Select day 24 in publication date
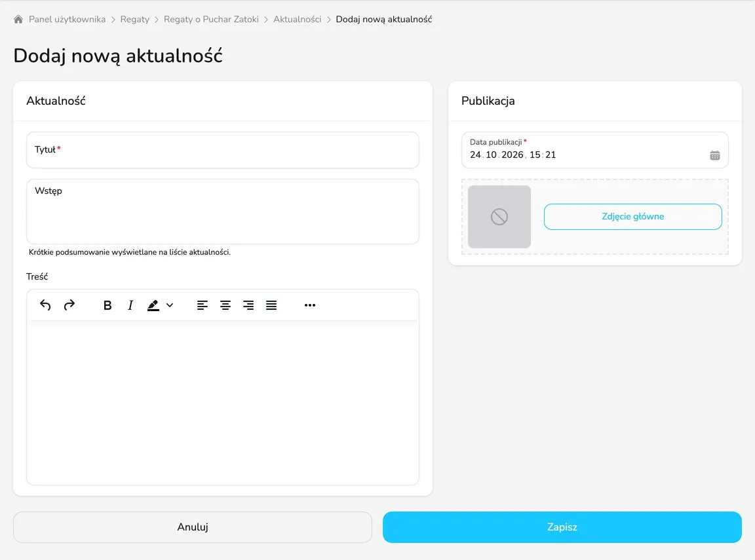 point(475,155)
